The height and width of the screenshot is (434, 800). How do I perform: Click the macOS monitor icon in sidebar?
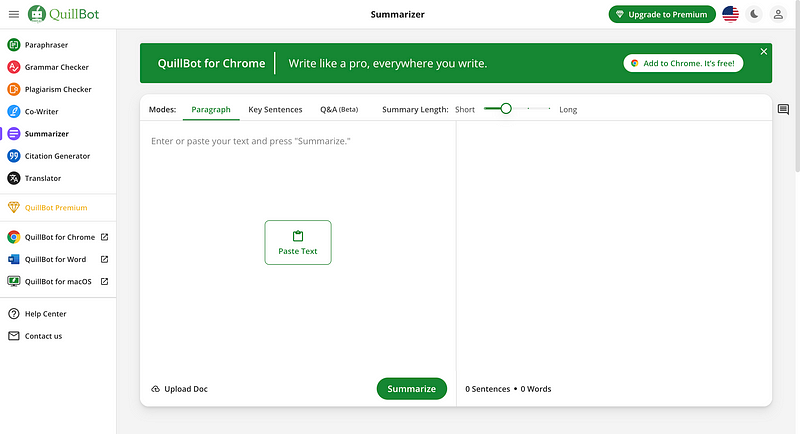[14, 282]
